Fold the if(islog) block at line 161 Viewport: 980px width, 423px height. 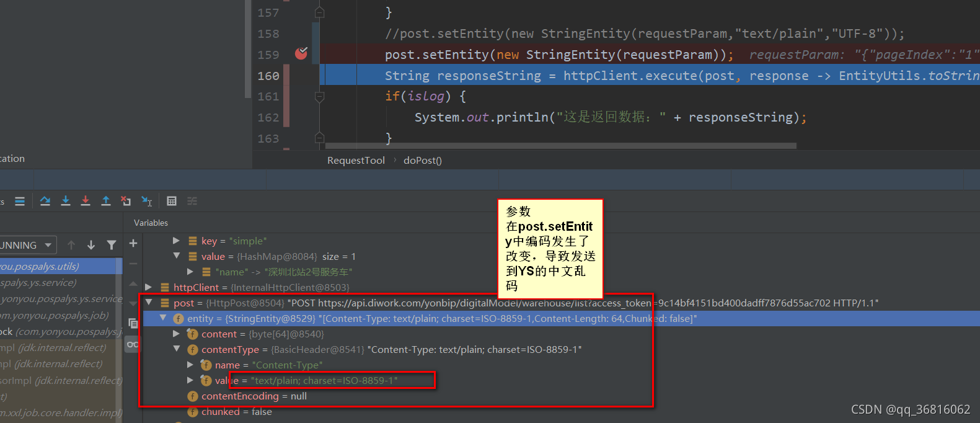[319, 96]
